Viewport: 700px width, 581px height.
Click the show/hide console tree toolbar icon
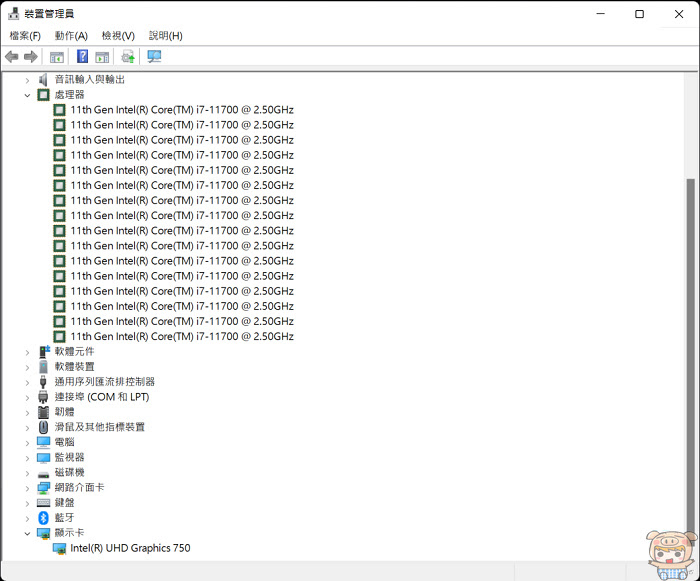[57, 57]
